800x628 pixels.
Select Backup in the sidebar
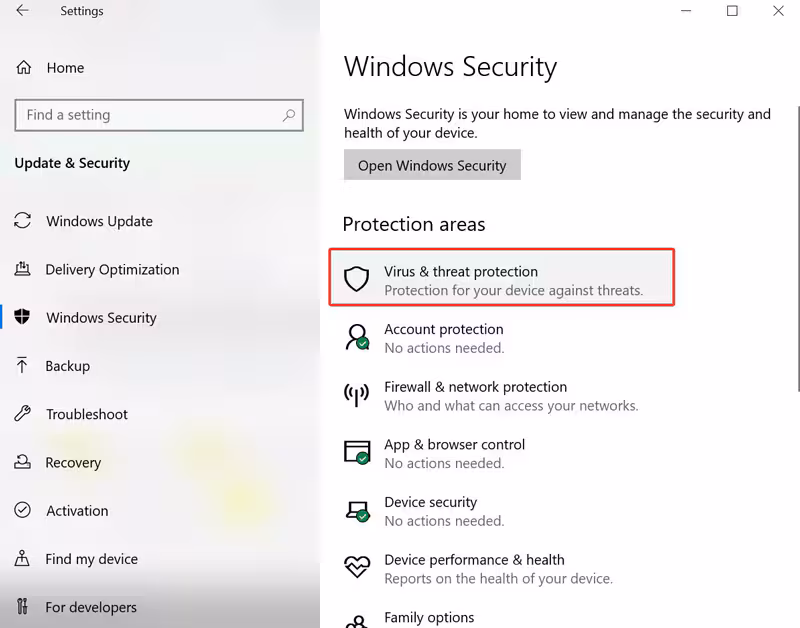(68, 366)
